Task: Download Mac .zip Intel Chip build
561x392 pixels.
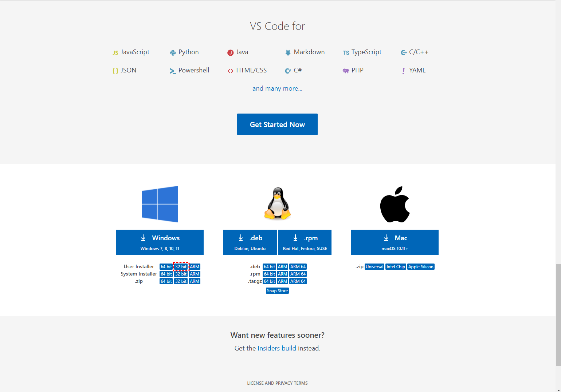Action: (396, 267)
